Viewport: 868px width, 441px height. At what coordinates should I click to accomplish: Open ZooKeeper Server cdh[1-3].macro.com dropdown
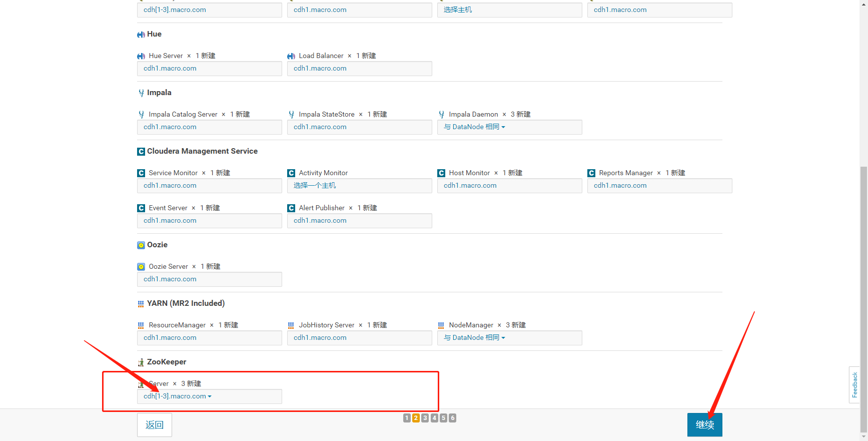pyautogui.click(x=209, y=396)
